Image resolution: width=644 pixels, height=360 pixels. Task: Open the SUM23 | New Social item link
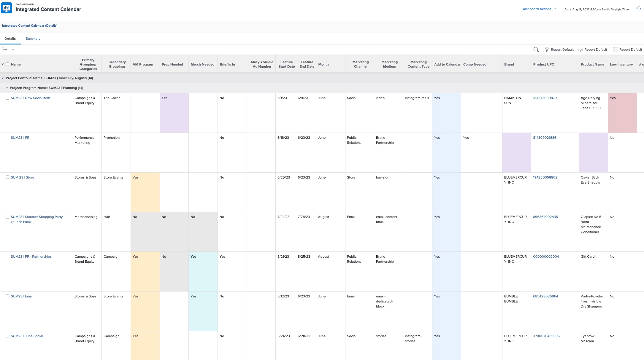pos(30,98)
